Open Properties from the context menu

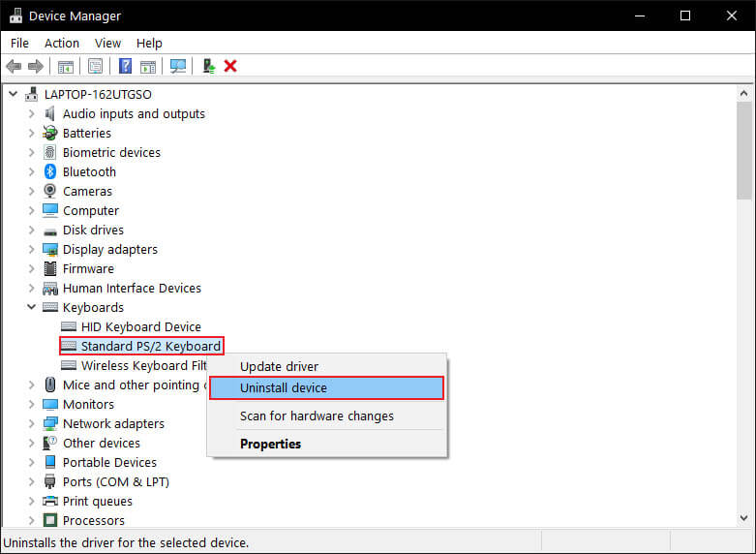pyautogui.click(x=326, y=444)
